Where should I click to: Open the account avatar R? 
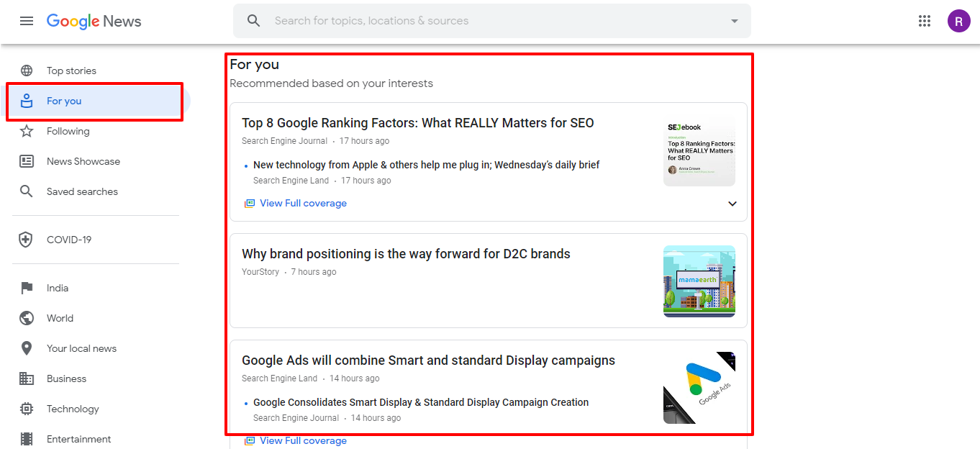click(x=958, y=21)
